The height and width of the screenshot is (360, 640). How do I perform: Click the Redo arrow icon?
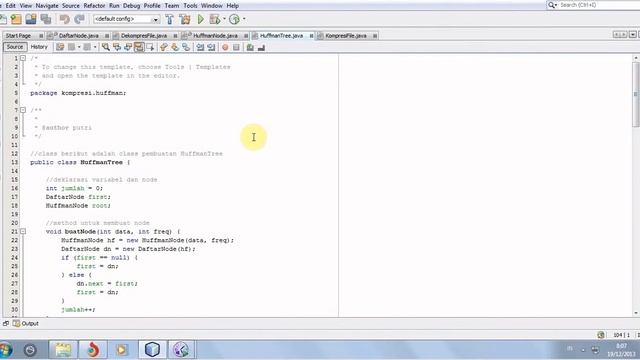point(79,19)
